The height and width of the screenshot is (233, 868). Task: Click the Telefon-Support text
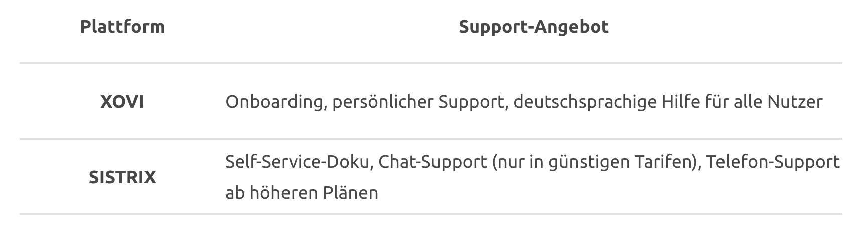pos(773,162)
